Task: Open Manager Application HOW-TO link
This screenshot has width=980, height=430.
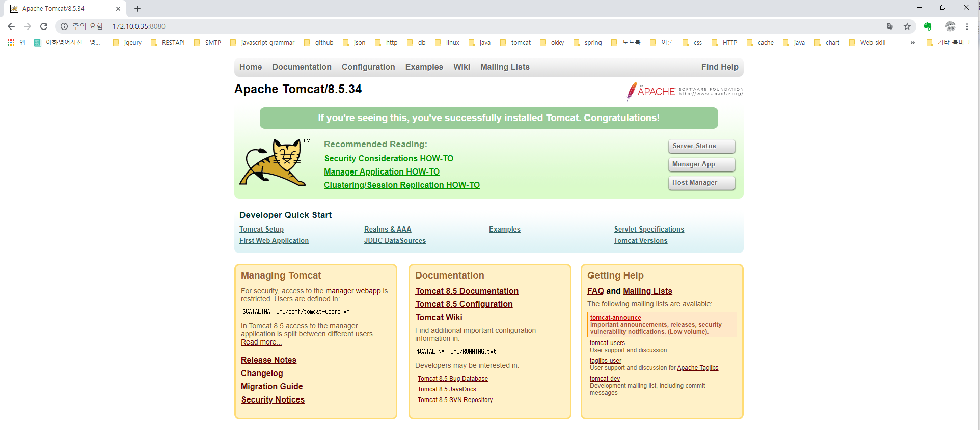Action: pos(382,172)
